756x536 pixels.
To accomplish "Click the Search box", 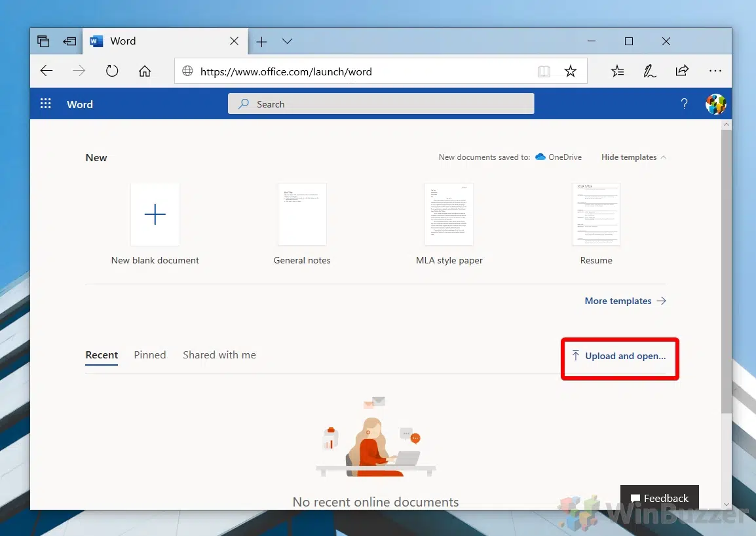I will coord(381,104).
